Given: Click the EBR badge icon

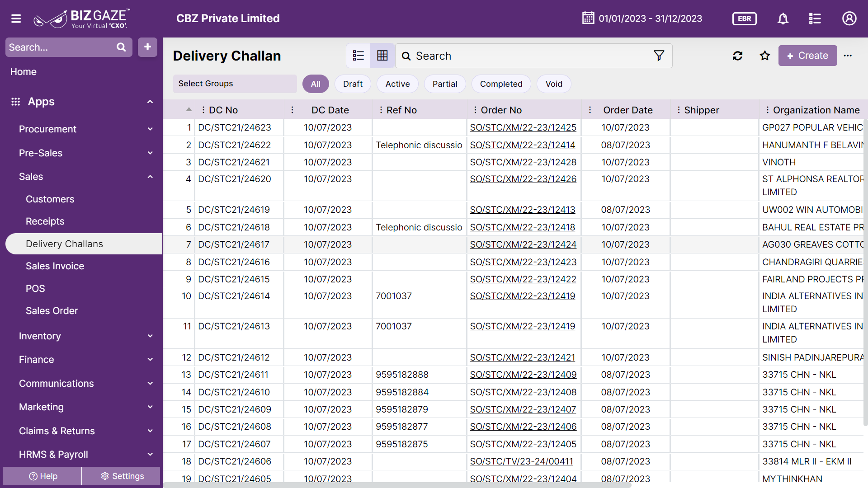Looking at the screenshot, I should (x=744, y=19).
